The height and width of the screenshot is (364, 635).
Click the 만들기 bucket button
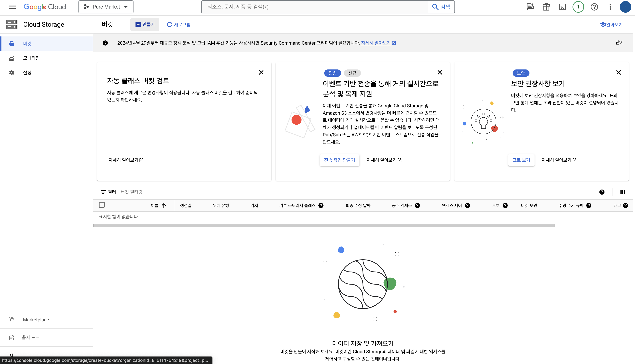[145, 24]
